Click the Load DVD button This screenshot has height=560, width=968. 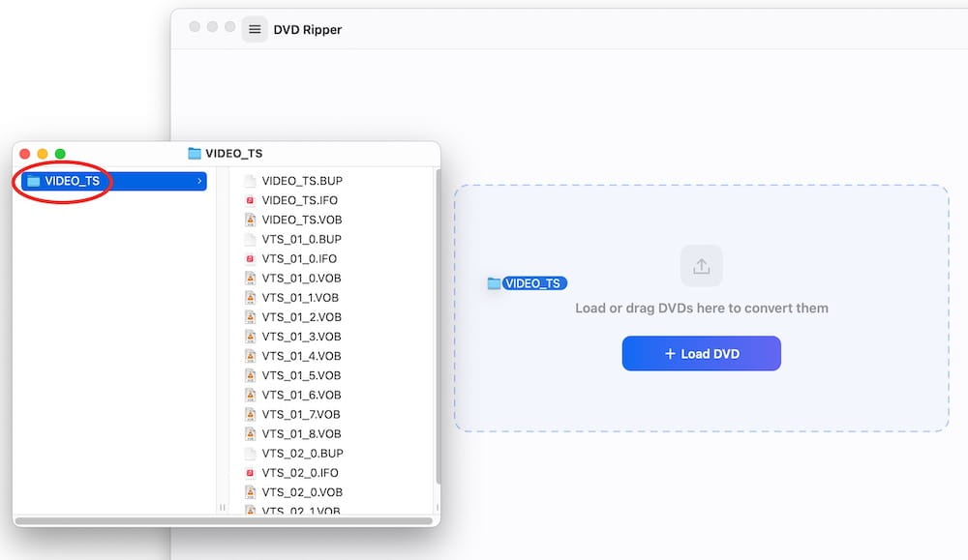701,353
